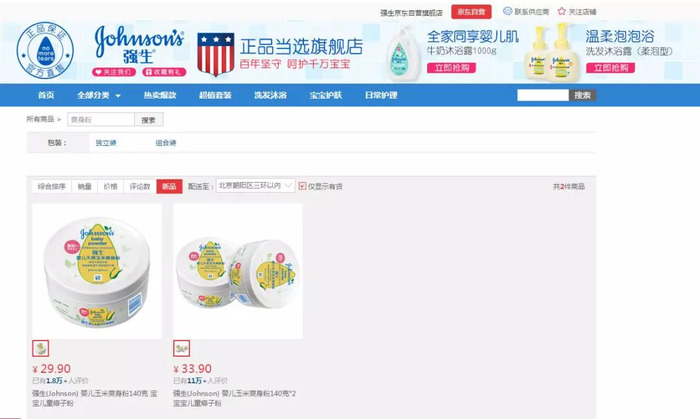700x419 pixels.
Task: Select small swatch thumbnail under ¥33.90 product
Action: point(181,348)
